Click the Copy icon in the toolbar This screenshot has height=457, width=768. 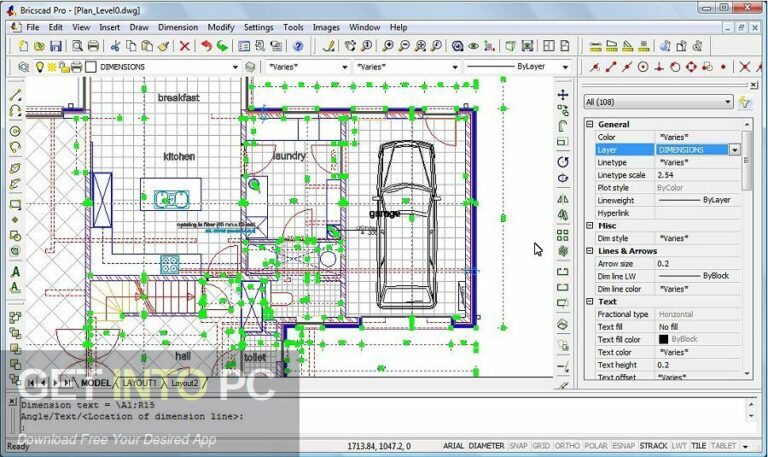(131, 46)
